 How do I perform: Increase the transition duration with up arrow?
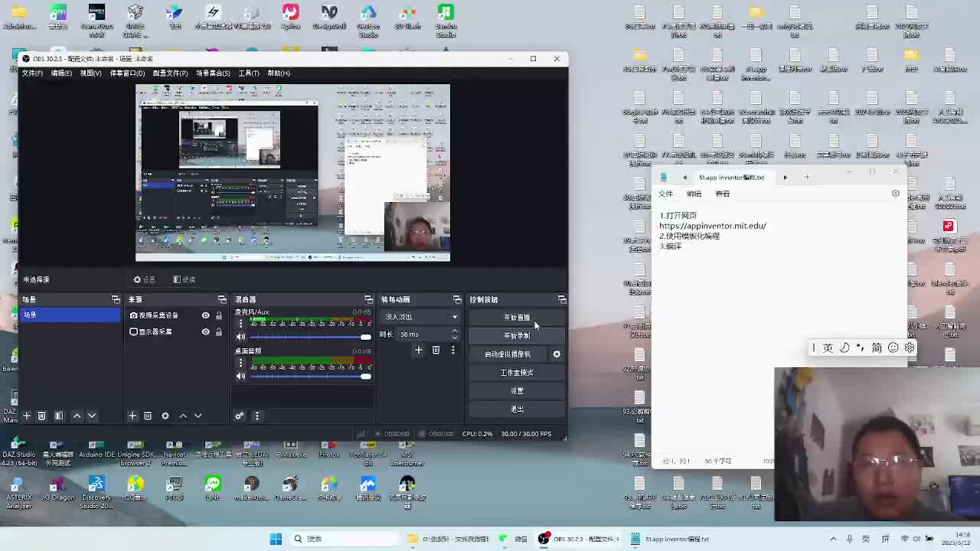coord(455,331)
